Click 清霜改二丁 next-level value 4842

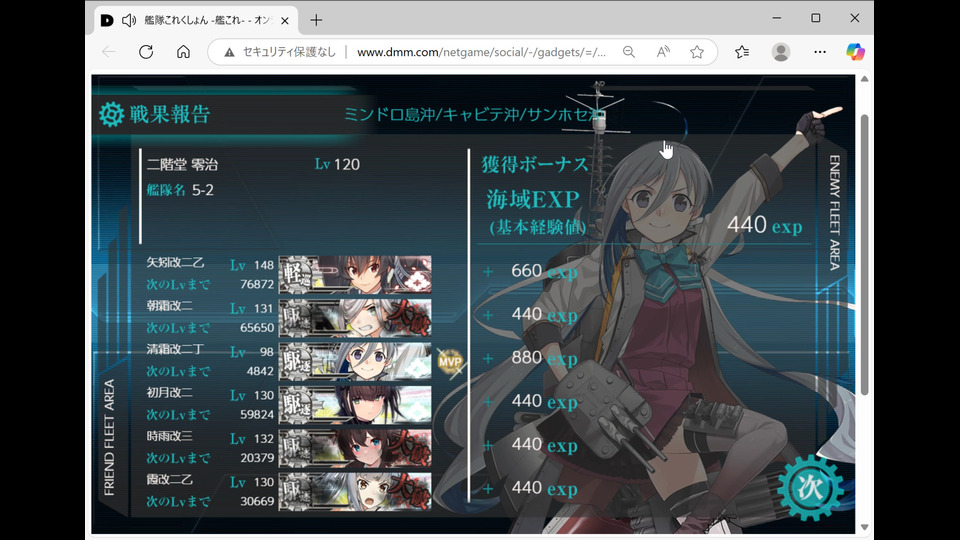pos(260,371)
